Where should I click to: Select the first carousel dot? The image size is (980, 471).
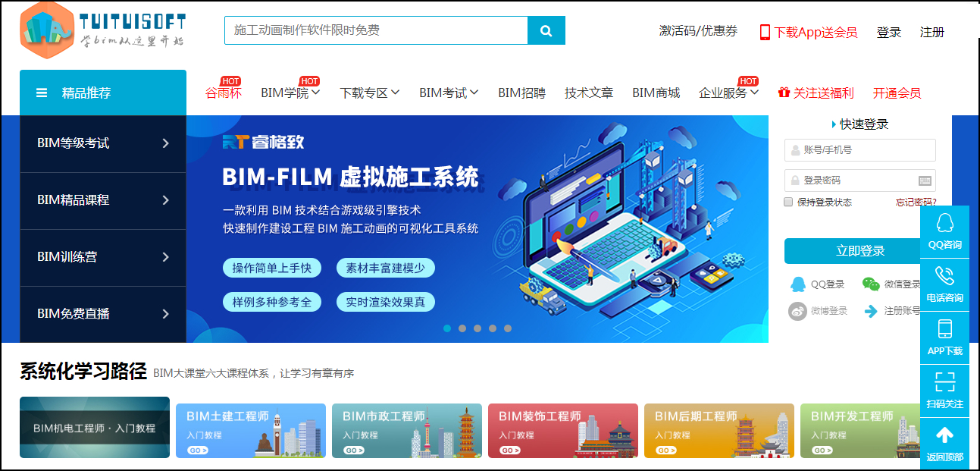447,328
